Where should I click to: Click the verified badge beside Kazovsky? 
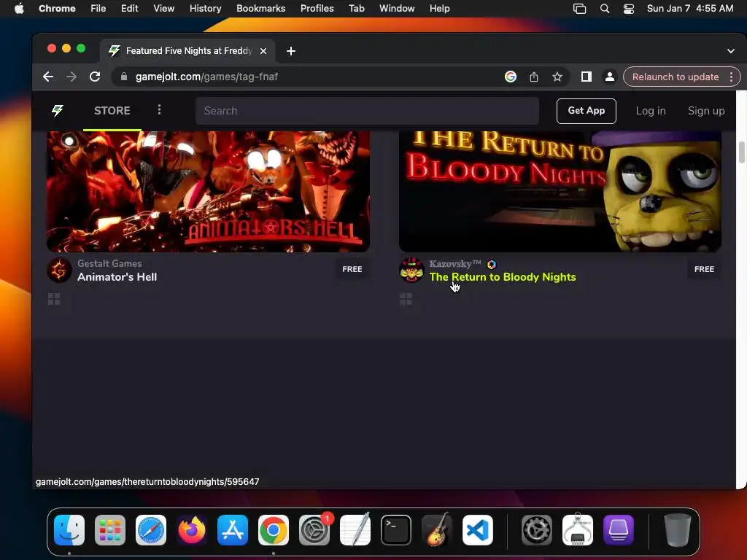(492, 264)
